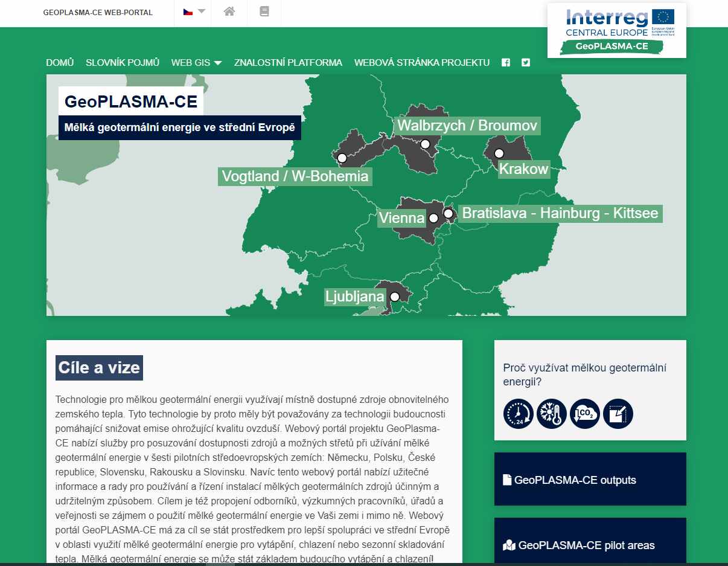728x566 pixels.
Task: Click the CO2 emissions icon
Action: tap(585, 414)
